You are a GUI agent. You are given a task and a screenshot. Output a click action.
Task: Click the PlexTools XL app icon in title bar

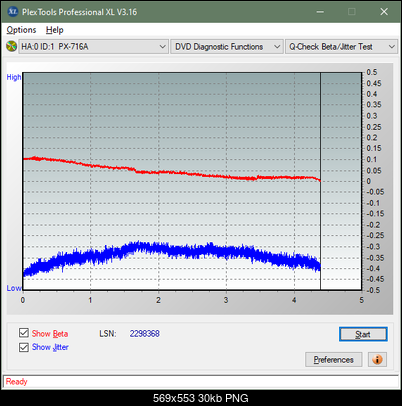point(12,12)
